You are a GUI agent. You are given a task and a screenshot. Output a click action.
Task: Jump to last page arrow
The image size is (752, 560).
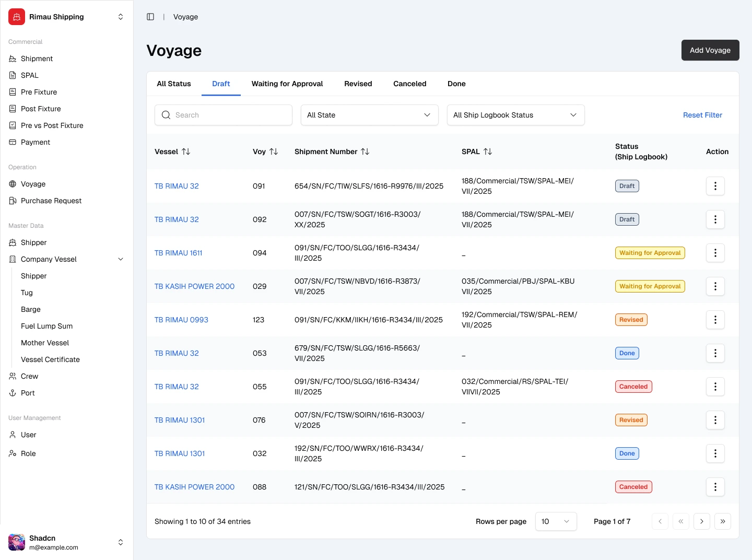[722, 521]
